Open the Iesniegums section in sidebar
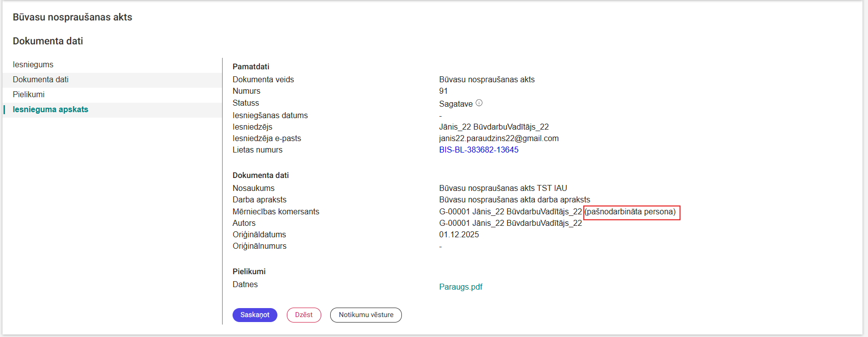Image resolution: width=868 pixels, height=337 pixels. 33,65
